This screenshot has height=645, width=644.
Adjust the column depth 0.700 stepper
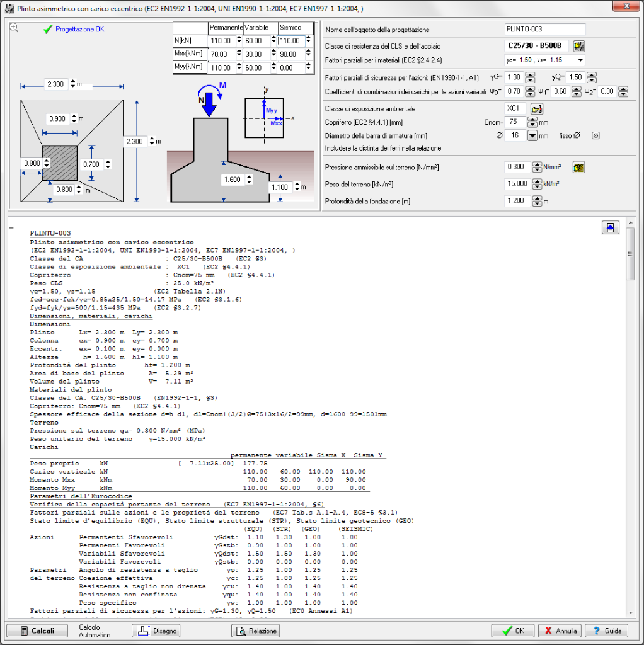point(108,164)
